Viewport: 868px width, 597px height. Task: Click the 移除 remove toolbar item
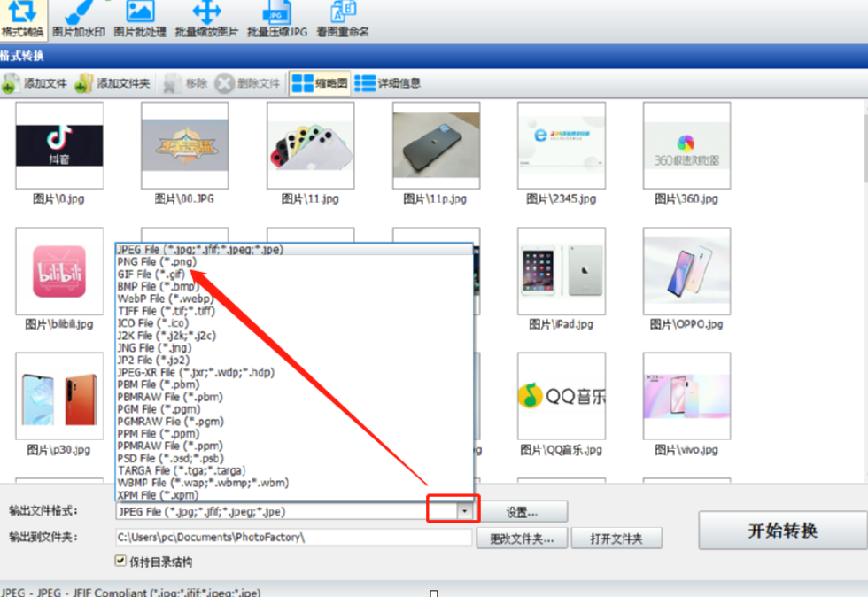[x=185, y=83]
